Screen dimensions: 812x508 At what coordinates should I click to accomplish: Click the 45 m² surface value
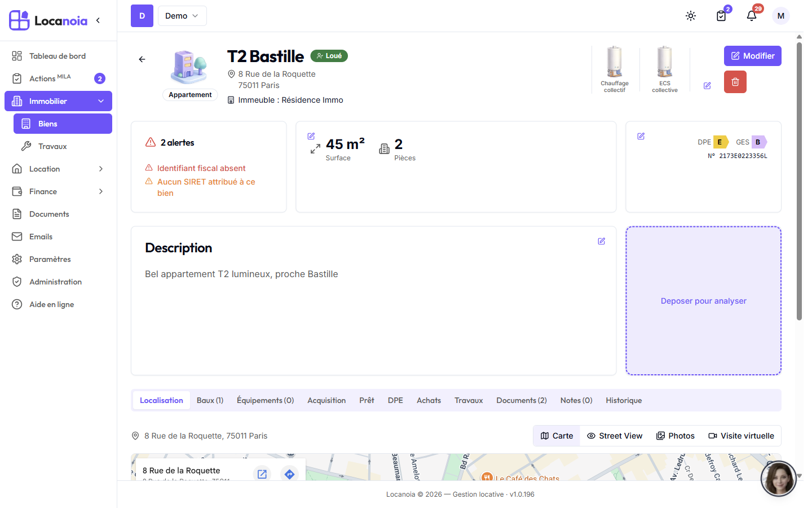coord(345,144)
